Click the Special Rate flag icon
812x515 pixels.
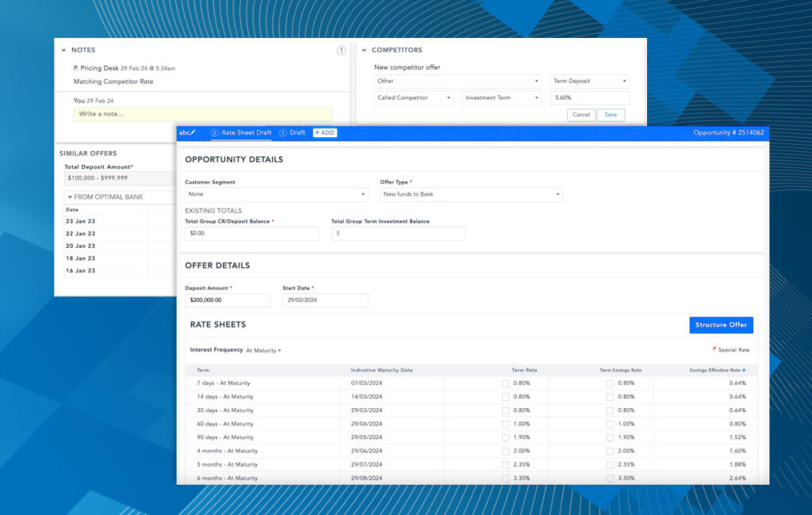click(x=714, y=349)
